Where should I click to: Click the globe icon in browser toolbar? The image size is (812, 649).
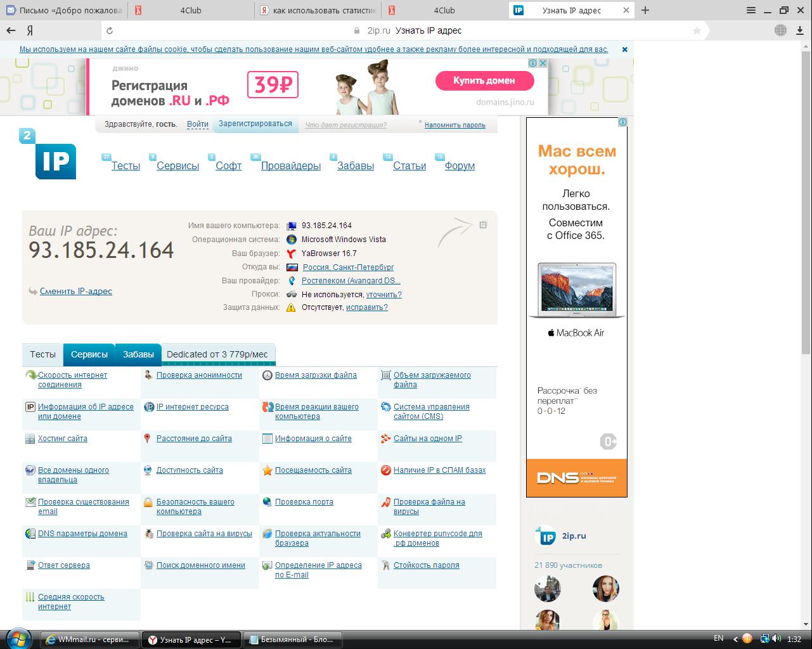[x=780, y=30]
